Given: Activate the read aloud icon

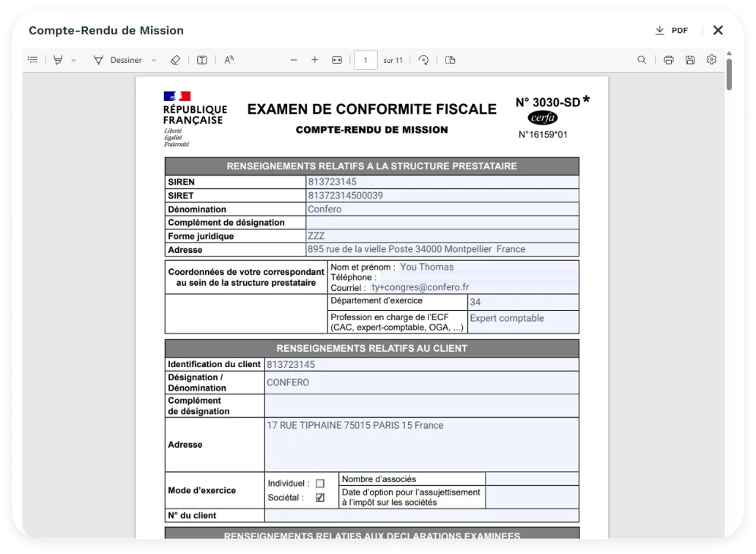Looking at the screenshot, I should (229, 60).
